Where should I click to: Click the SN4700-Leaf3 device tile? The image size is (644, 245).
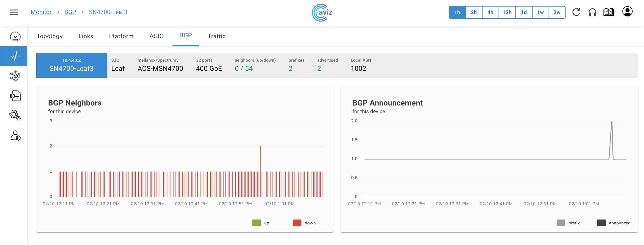pos(71,65)
